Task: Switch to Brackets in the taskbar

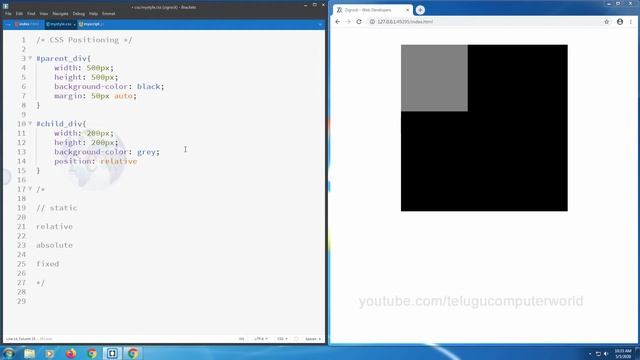Action: (112, 353)
